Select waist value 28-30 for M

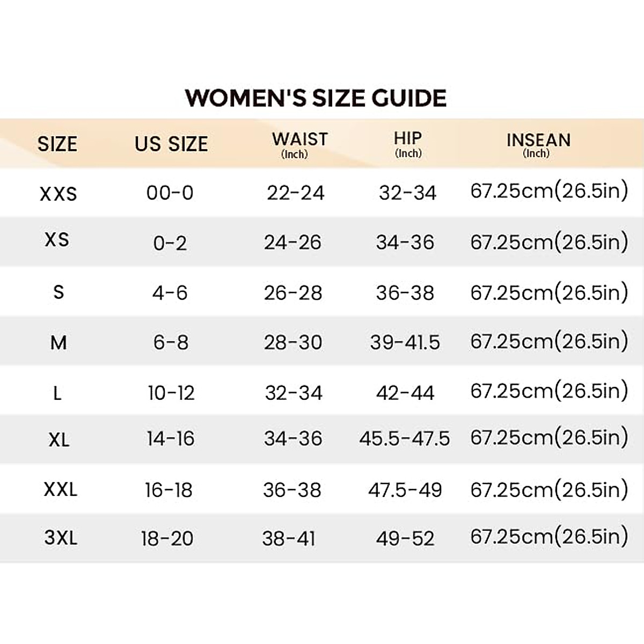point(293,342)
